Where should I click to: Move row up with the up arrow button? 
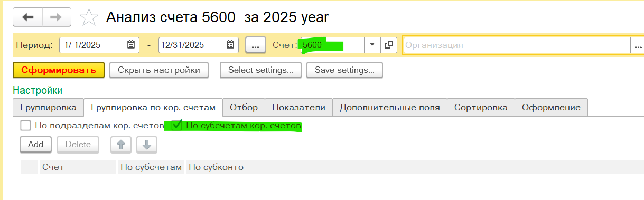click(120, 144)
